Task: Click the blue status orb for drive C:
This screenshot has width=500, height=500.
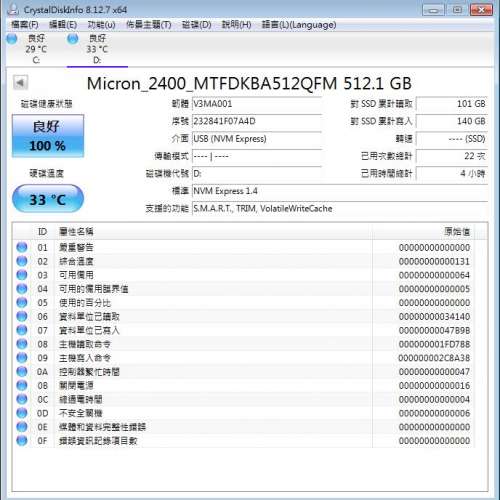Action: point(12,39)
